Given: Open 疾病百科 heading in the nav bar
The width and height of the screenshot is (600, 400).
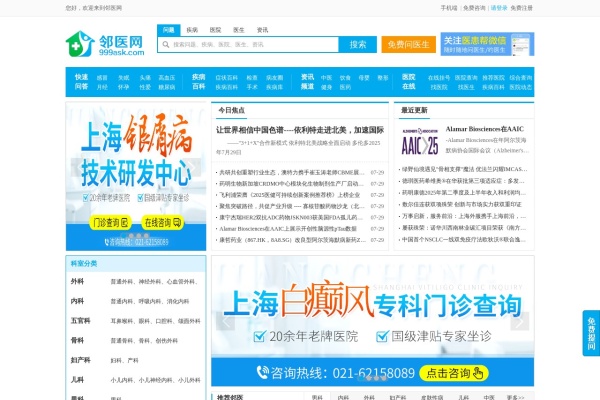Looking at the screenshot, I should 199,82.
